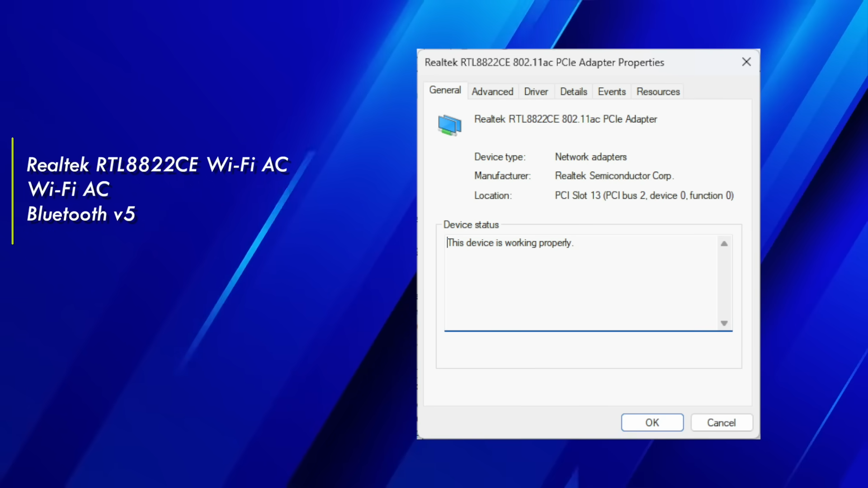
Task: Click the Network adapters device type value
Action: (590, 157)
